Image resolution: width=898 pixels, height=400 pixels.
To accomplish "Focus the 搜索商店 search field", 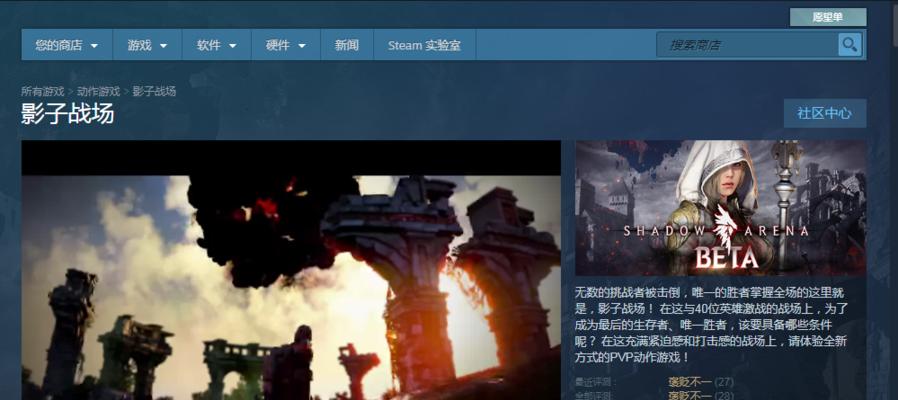I will tap(747, 45).
